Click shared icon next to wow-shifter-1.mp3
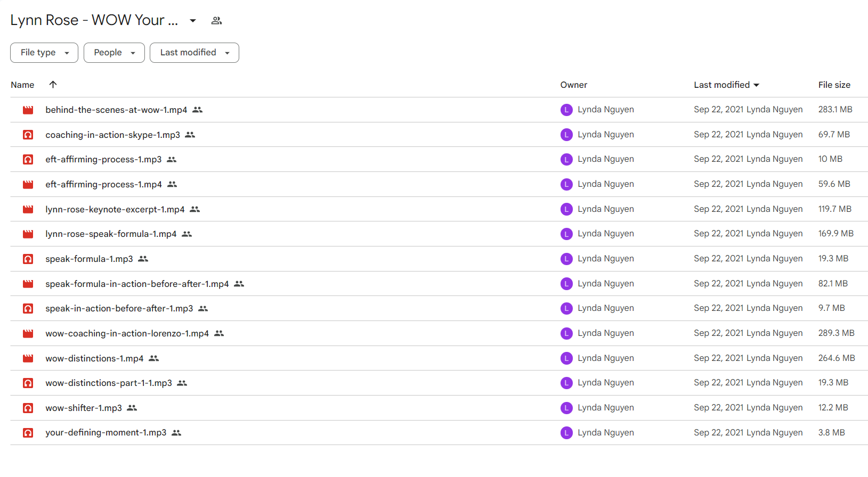 tap(132, 408)
